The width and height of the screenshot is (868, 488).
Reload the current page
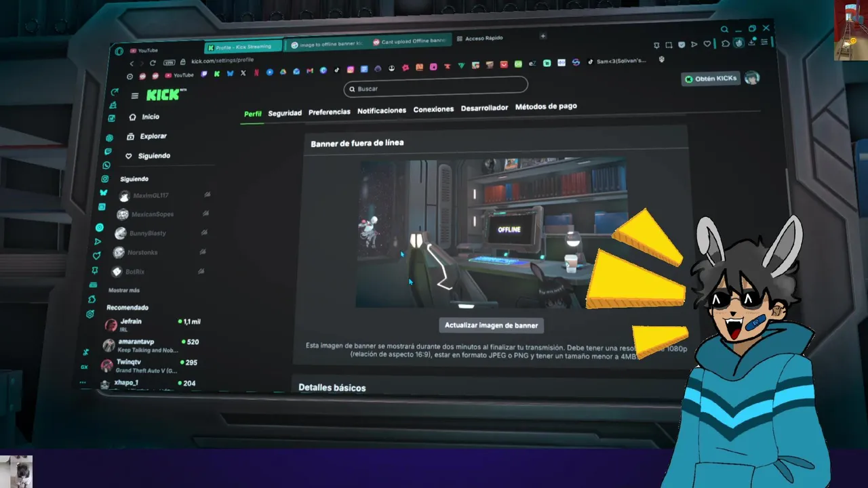(153, 63)
